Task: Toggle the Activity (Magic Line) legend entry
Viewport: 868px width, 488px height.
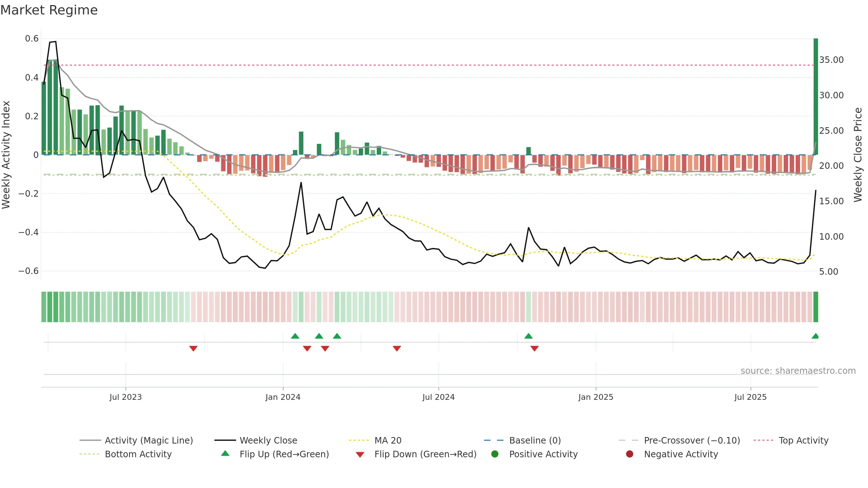Action: pos(136,440)
